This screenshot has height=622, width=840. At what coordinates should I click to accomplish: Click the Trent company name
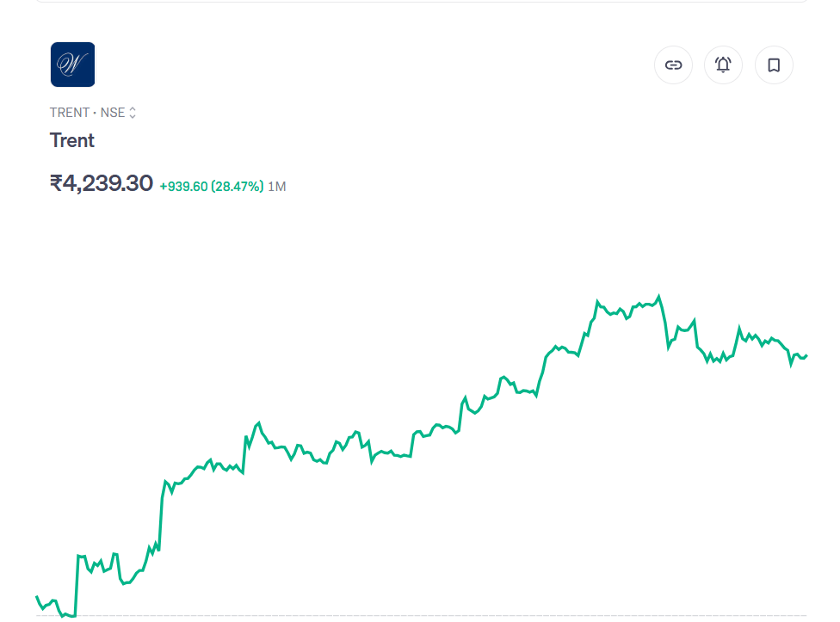click(71, 140)
